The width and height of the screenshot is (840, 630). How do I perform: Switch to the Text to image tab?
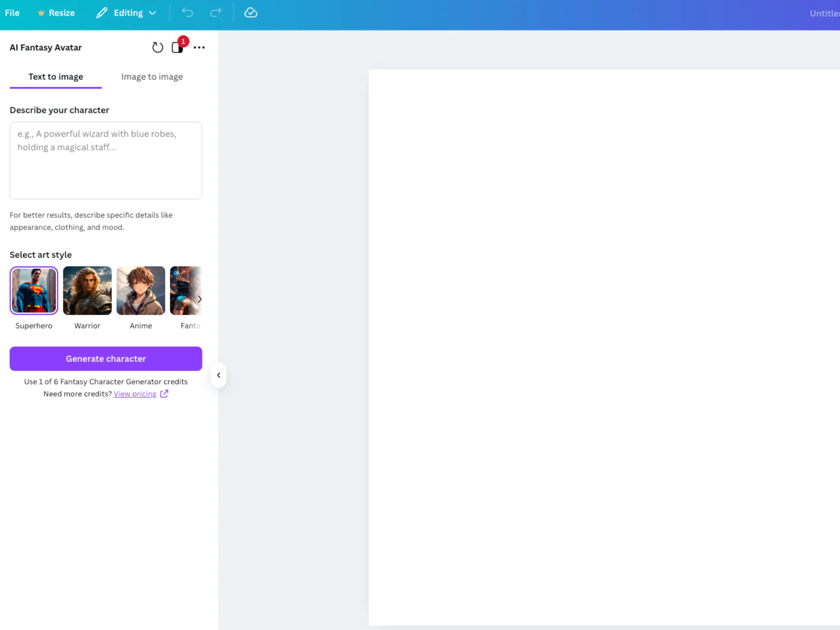[x=56, y=77]
